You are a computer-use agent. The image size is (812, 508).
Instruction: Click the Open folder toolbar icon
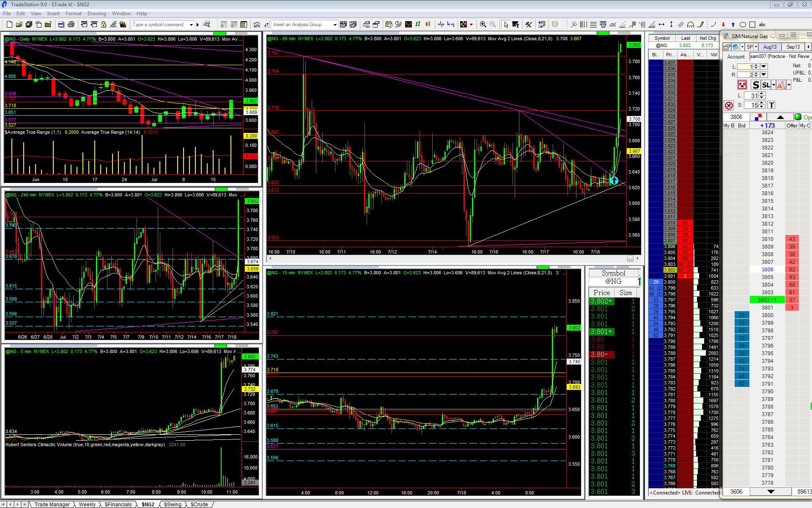[19, 25]
